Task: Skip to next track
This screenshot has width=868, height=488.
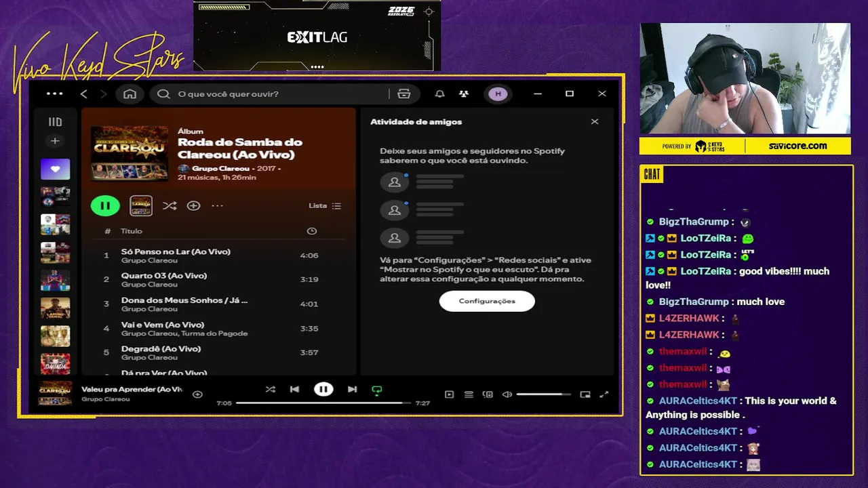Action: [352, 389]
